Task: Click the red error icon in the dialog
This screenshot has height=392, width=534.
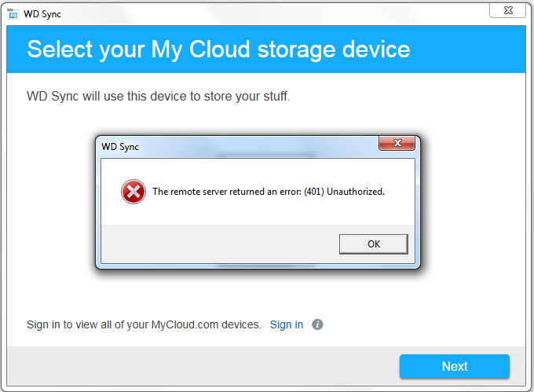Action: point(133,192)
